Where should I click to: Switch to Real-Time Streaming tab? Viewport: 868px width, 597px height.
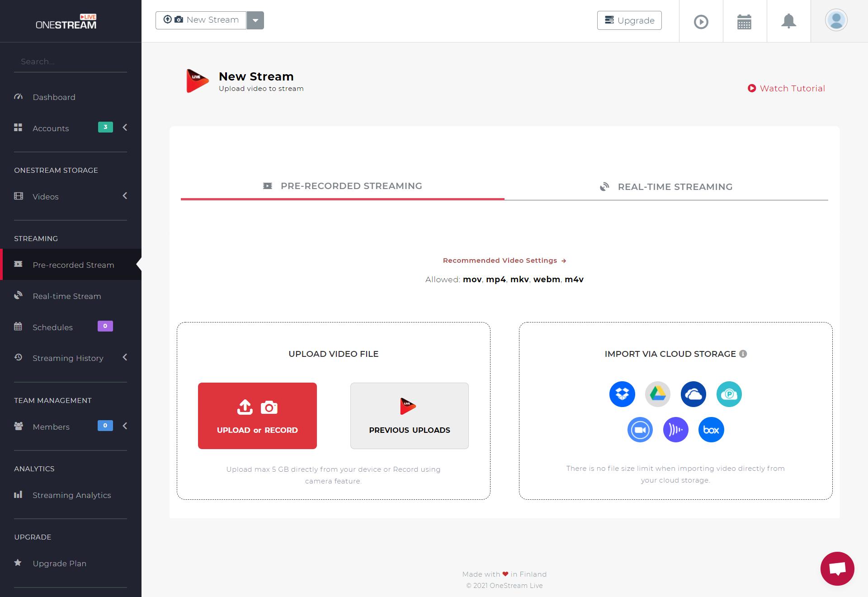coord(666,187)
